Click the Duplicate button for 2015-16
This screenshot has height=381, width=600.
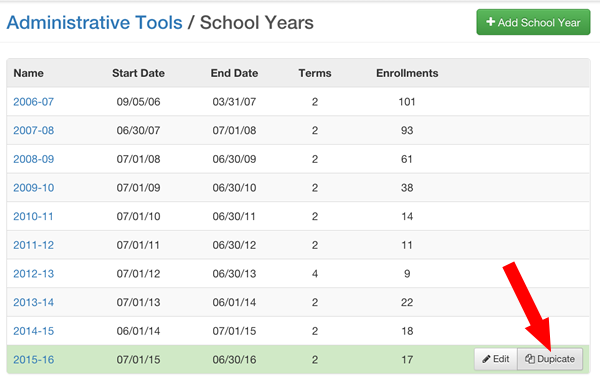pos(550,359)
